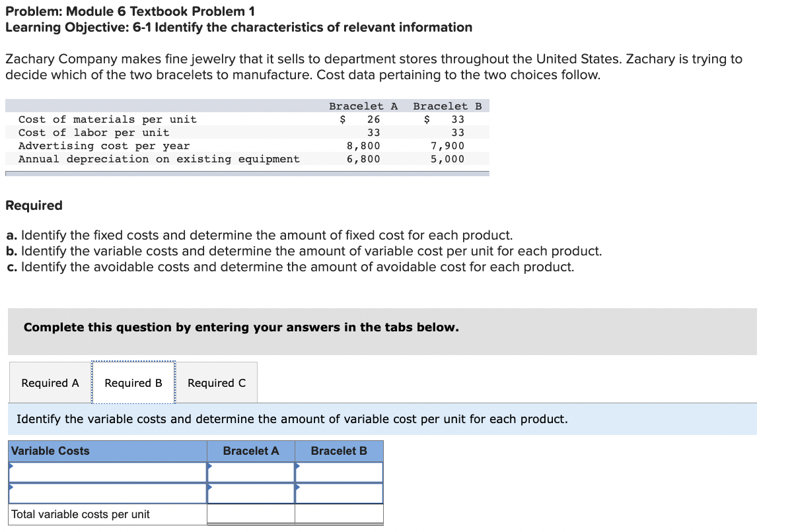The height and width of the screenshot is (532, 794).
Task: Switch to the Required A tab
Action: click(x=49, y=383)
